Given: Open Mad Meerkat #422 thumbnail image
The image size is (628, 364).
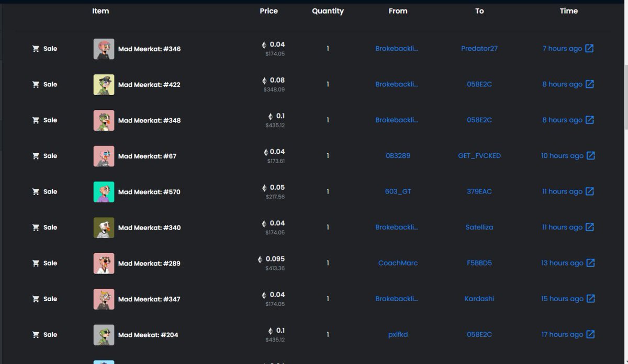Looking at the screenshot, I should point(104,84).
